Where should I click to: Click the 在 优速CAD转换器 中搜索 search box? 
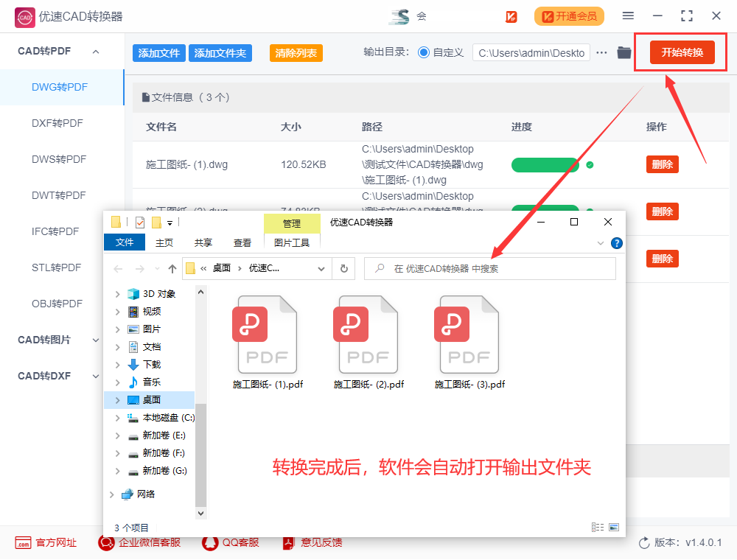pos(490,269)
